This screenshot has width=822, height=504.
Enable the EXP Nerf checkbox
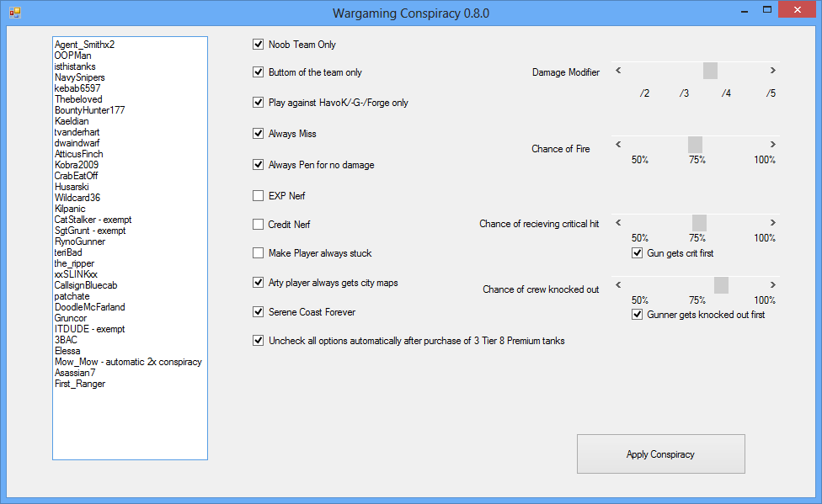pos(258,195)
